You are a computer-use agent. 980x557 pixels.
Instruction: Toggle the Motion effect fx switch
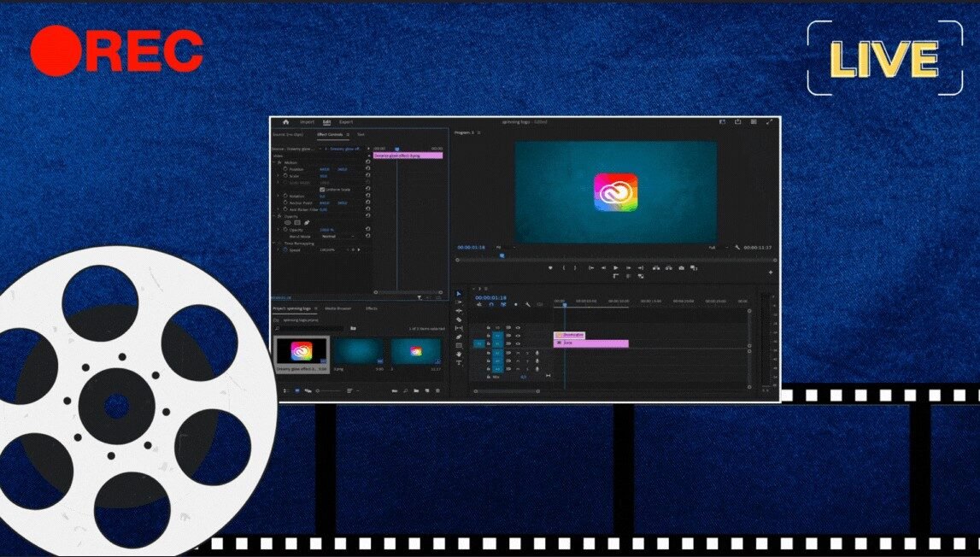click(279, 162)
